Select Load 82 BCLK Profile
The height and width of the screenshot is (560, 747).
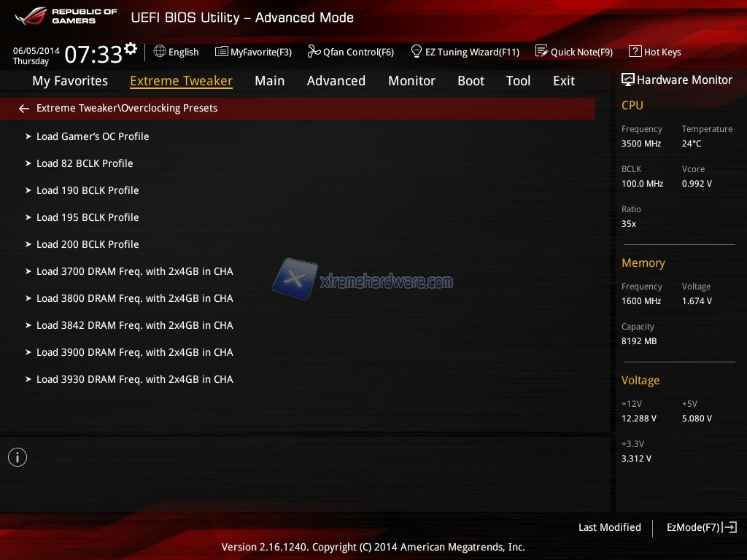click(x=85, y=163)
